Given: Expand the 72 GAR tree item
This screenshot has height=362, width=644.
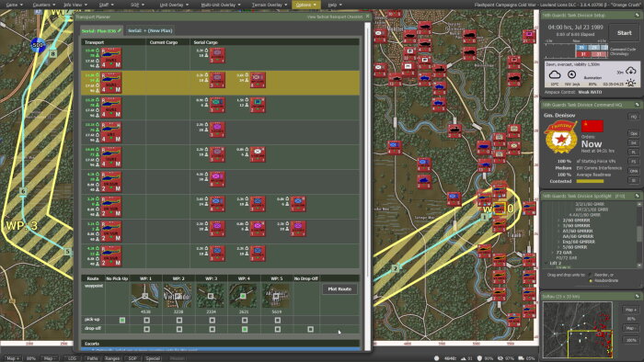Looking at the screenshot, I should pos(553,253).
